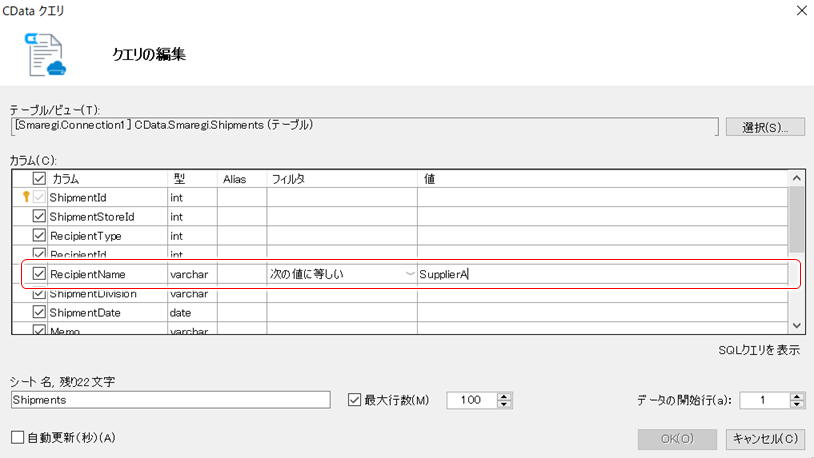Click the 選択(S)... button
The height and width of the screenshot is (458, 814).
765,127
